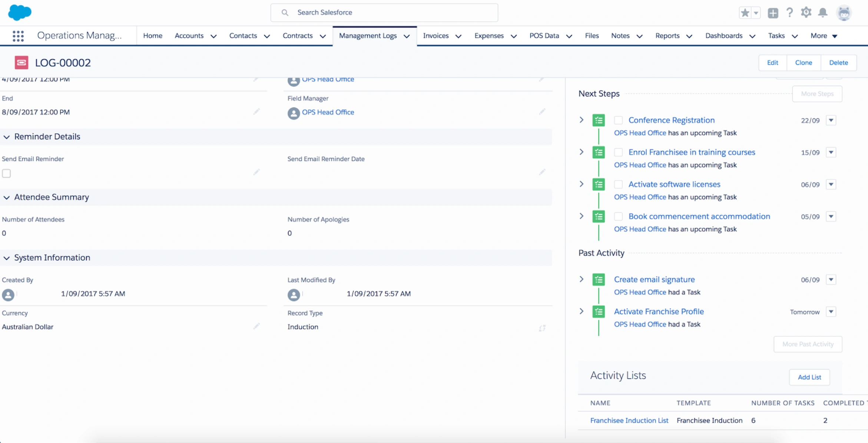Click the Clone button

(804, 63)
